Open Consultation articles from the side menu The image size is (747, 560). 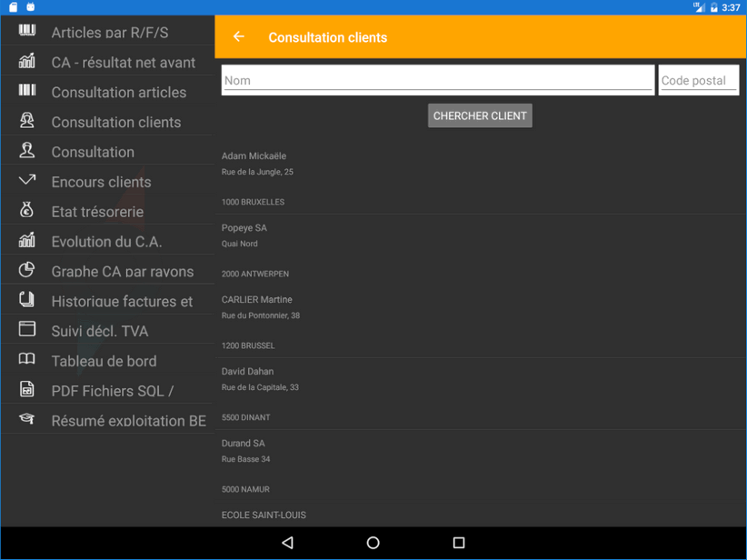(118, 92)
